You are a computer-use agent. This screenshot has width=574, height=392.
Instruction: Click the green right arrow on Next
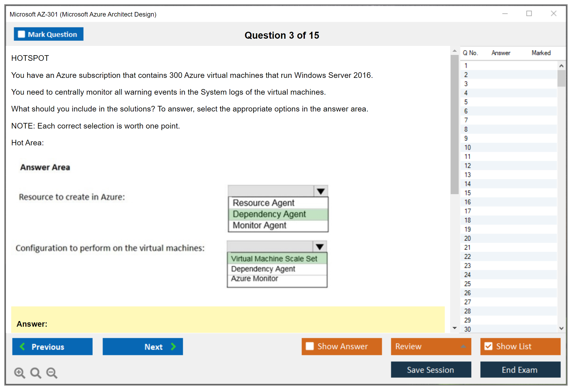coord(174,346)
